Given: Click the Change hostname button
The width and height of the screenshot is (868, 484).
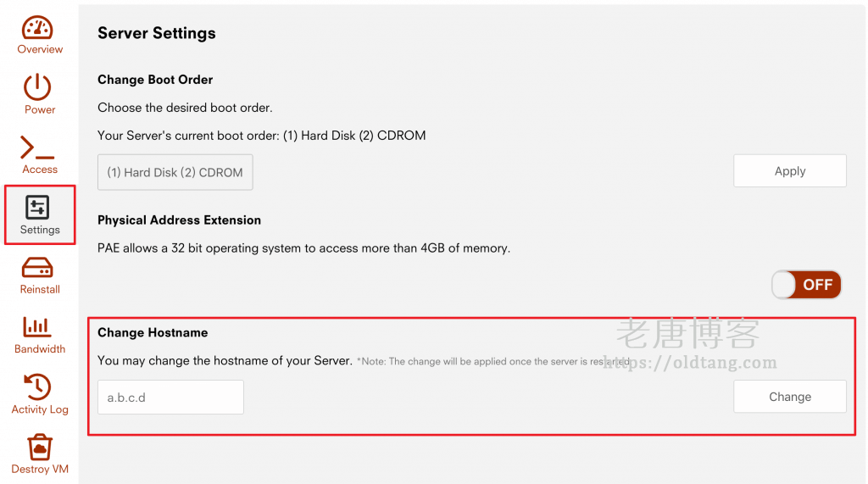Looking at the screenshot, I should click(789, 397).
